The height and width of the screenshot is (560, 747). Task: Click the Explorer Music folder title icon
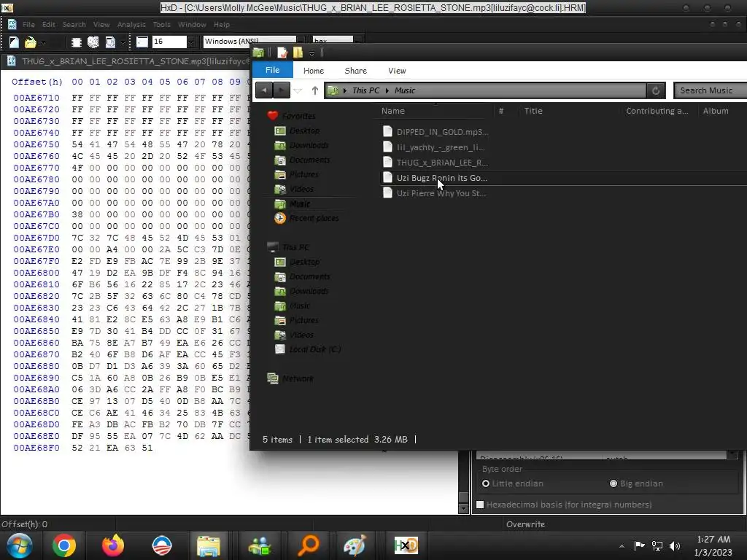tap(259, 52)
